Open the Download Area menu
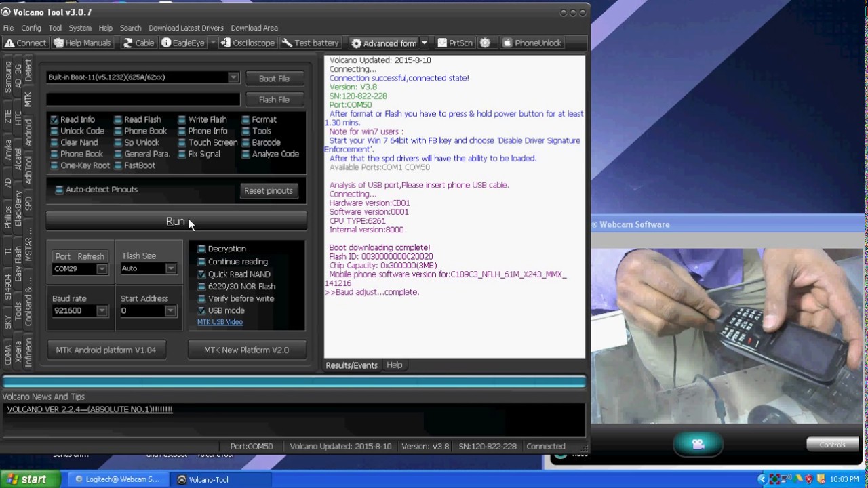The image size is (868, 488). [x=254, y=28]
